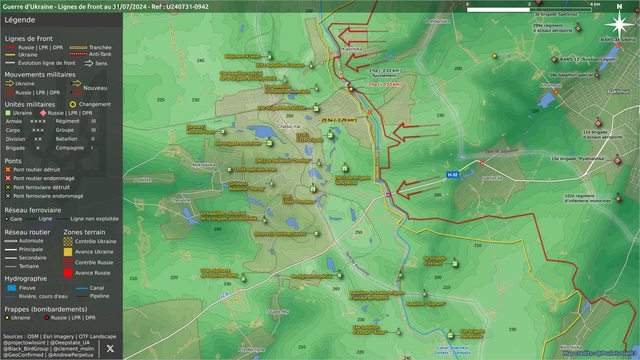The image size is (640, 360).
Task: Click the blue Fleuve swatch under Hydrographie
Action: click(12, 288)
